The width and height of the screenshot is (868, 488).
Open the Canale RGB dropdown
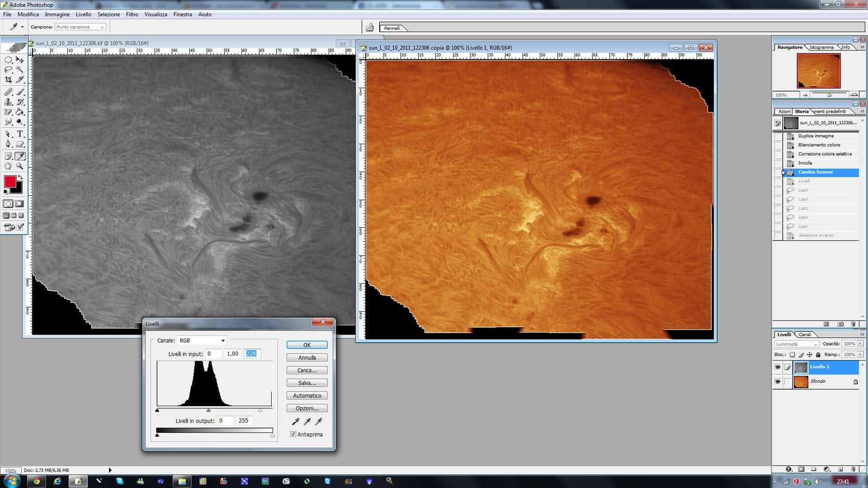click(x=201, y=341)
